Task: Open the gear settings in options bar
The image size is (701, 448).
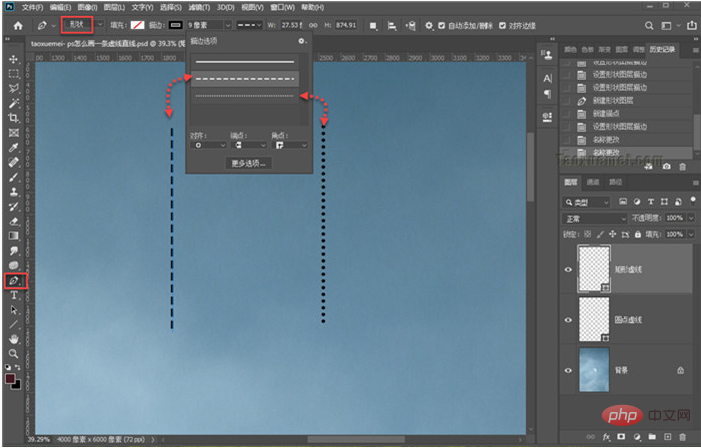Action: (x=428, y=25)
